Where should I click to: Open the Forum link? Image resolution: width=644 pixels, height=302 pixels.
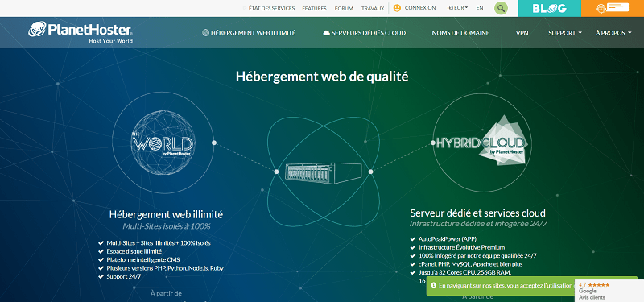pyautogui.click(x=344, y=8)
